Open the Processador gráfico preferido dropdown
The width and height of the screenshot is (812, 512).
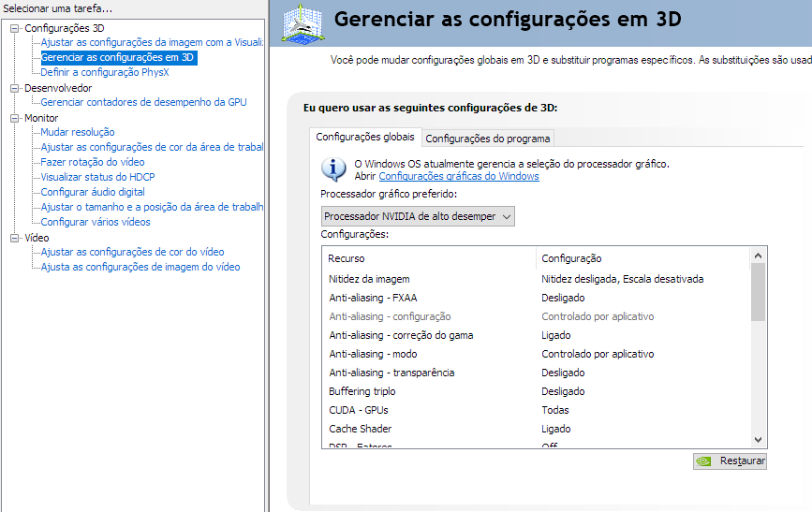click(418, 216)
